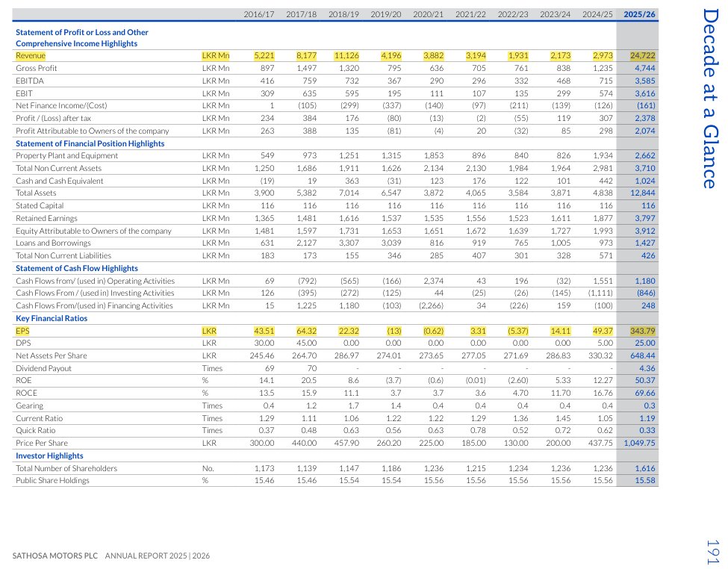
Task: Select 'ANNUAL REPORT 2025 | 2026' footer text
Action: [158, 556]
